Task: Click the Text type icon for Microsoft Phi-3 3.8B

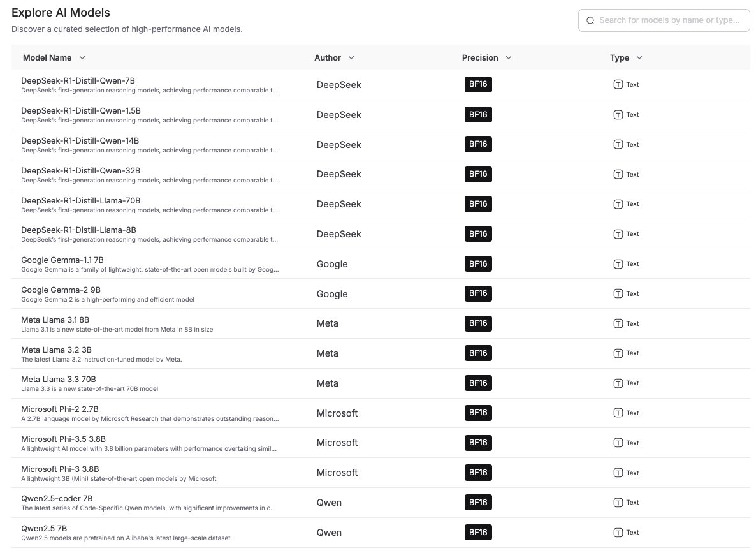Action: point(618,473)
